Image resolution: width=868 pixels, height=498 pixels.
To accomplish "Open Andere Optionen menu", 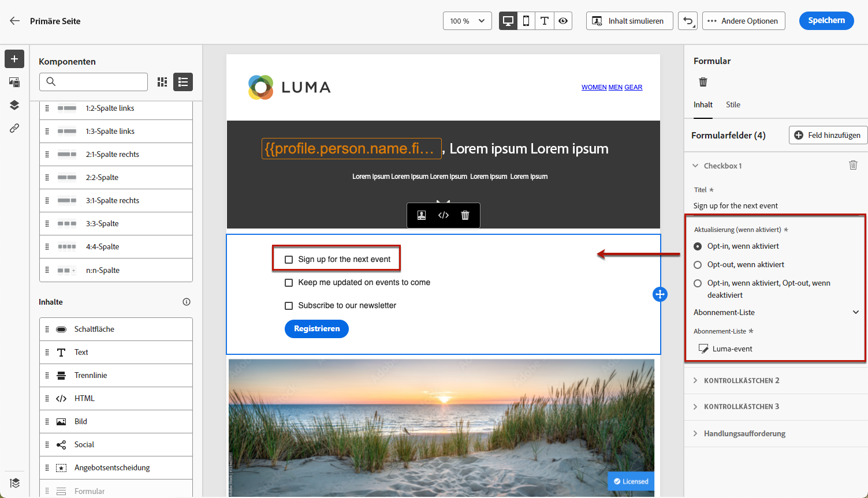I will click(x=744, y=21).
